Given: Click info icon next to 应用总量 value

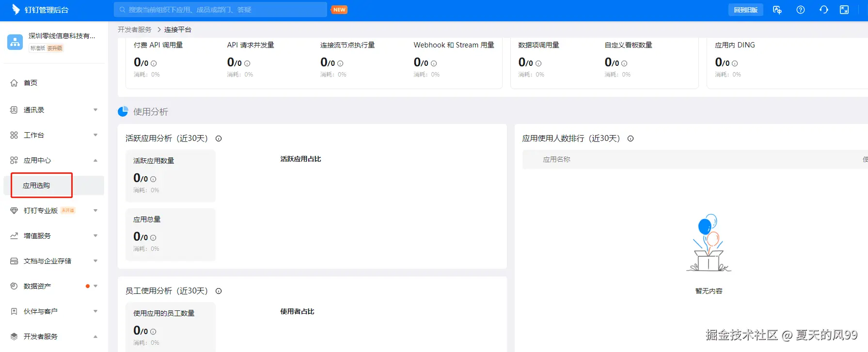Looking at the screenshot, I should (153, 238).
